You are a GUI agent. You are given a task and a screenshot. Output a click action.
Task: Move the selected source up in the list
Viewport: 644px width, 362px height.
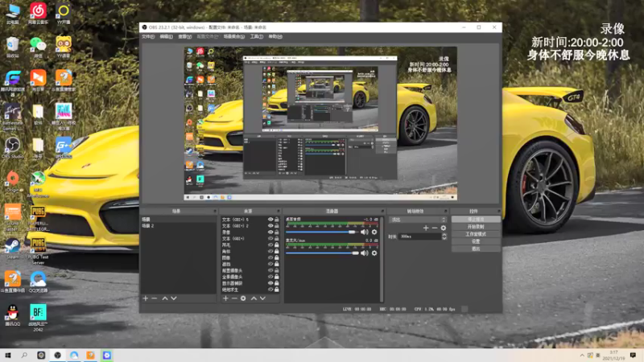[254, 298]
